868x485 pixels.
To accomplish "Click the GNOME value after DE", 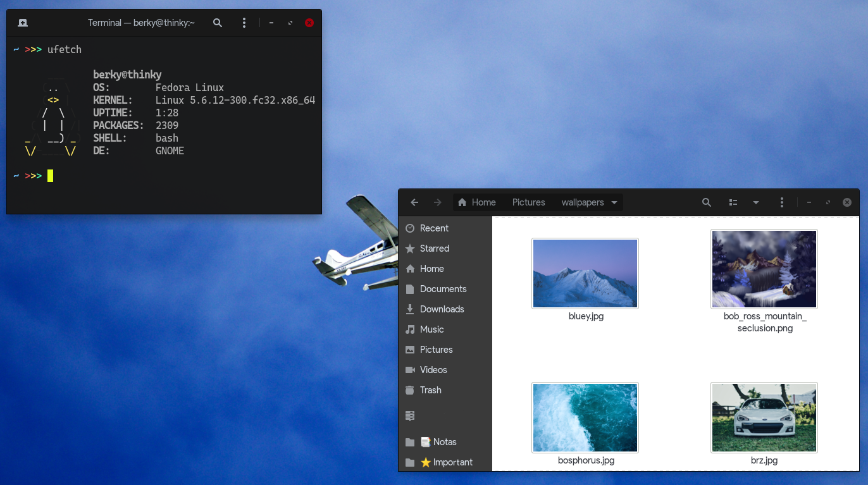I will click(x=170, y=150).
